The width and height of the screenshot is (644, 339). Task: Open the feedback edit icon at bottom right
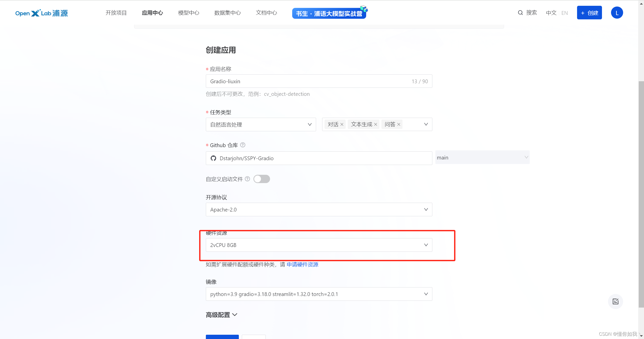click(615, 301)
